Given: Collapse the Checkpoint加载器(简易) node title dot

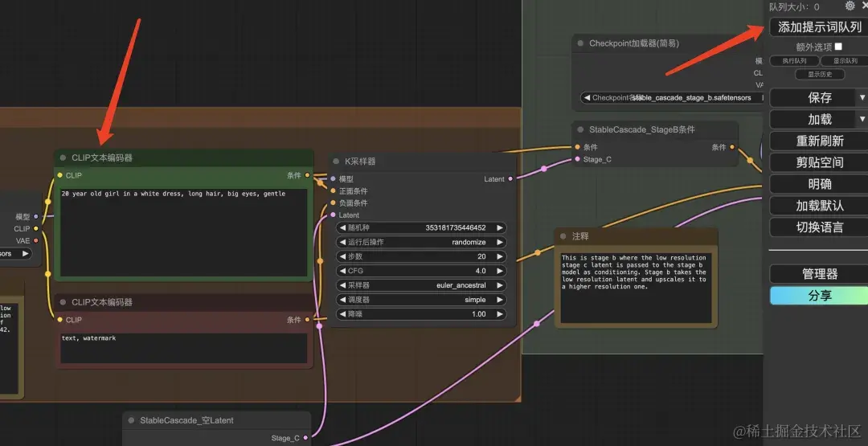Looking at the screenshot, I should pos(580,43).
